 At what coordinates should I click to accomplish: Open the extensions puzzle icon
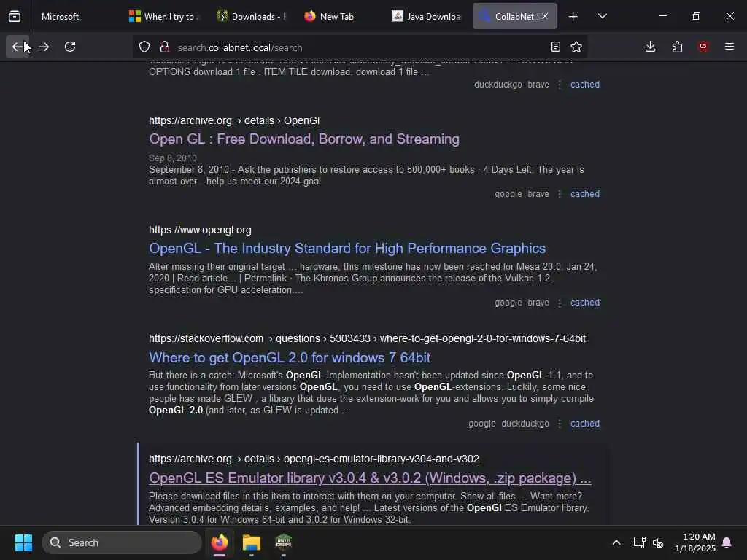[677, 47]
